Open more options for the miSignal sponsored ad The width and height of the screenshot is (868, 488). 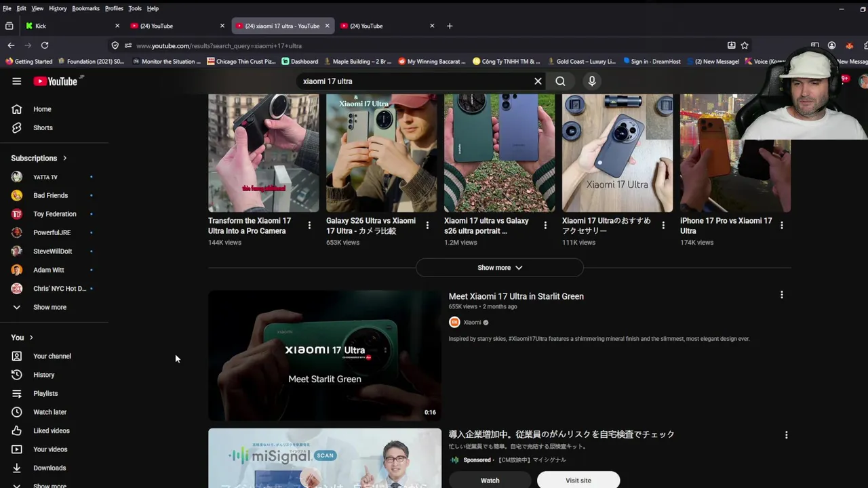pos(786,435)
